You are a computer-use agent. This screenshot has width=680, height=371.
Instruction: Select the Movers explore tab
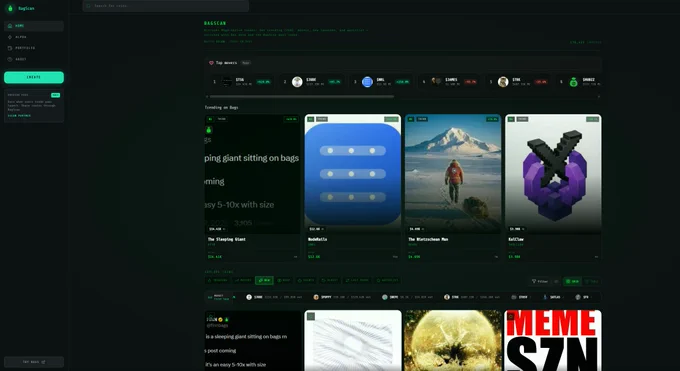[x=243, y=281]
